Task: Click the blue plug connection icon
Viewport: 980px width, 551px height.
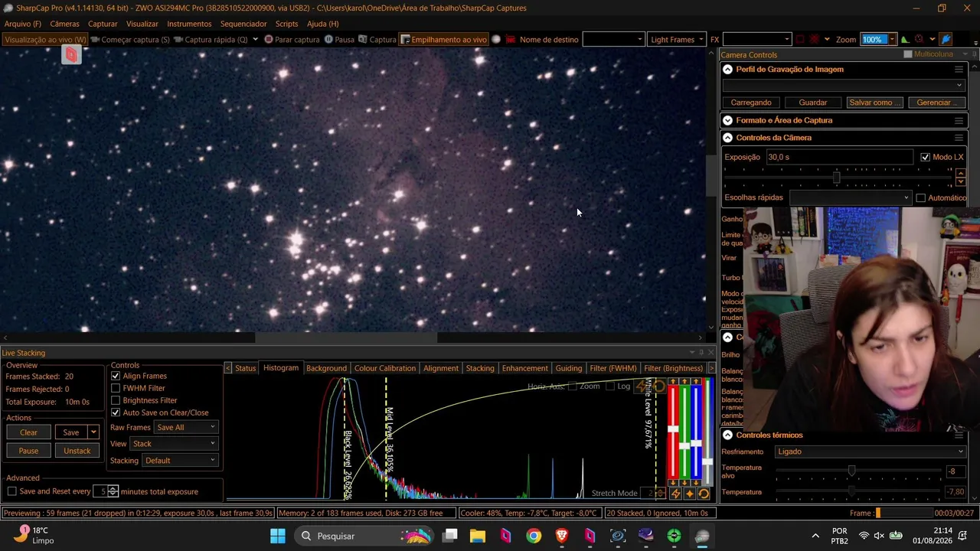Action: pos(946,39)
